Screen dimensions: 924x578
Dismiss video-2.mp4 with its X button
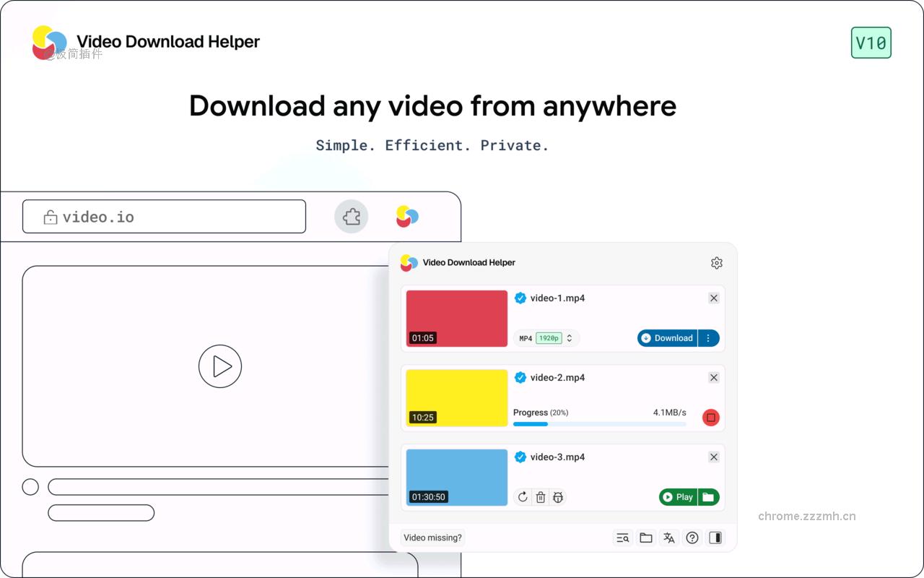coord(714,377)
